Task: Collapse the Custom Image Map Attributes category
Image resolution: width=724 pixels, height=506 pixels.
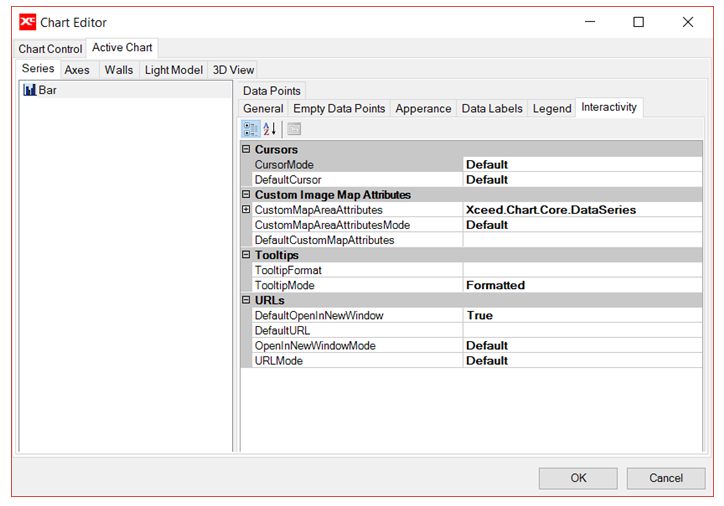Action: pos(246,194)
